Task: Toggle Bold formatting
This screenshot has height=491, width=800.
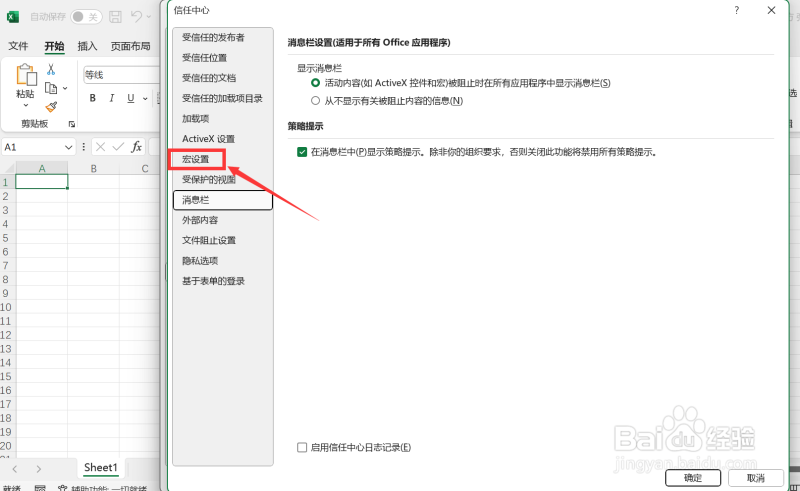Action: 92,98
